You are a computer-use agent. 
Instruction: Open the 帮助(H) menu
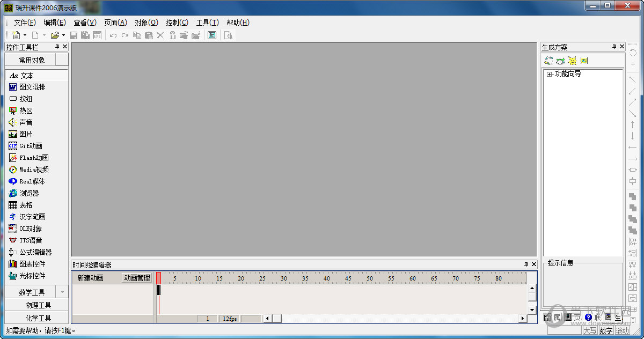(238, 23)
